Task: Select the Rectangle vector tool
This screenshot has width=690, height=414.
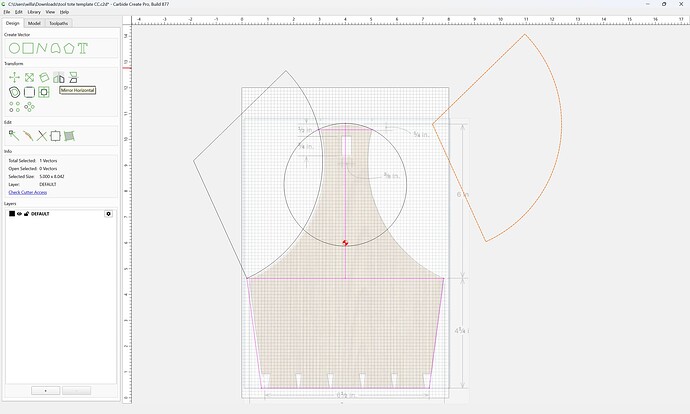Action: [x=28, y=48]
